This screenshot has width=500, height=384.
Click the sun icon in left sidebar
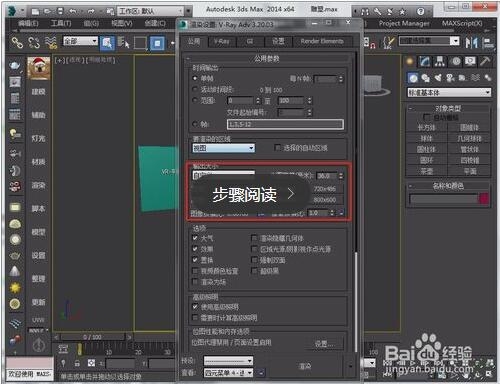[x=15, y=287]
